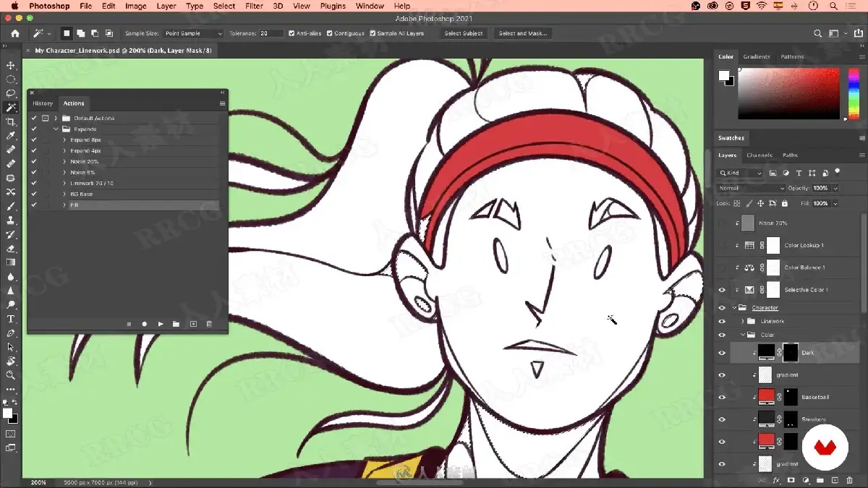Expand the Linework layer group
The width and height of the screenshot is (868, 488).
coord(743,321)
